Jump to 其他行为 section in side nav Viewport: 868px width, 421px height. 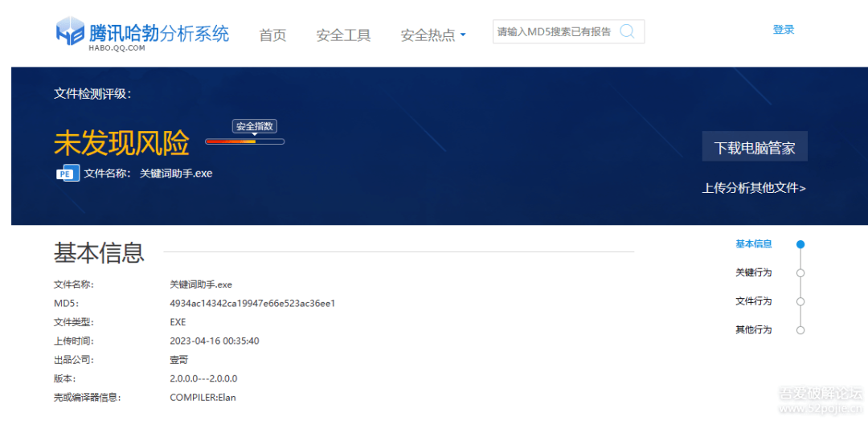click(x=753, y=329)
